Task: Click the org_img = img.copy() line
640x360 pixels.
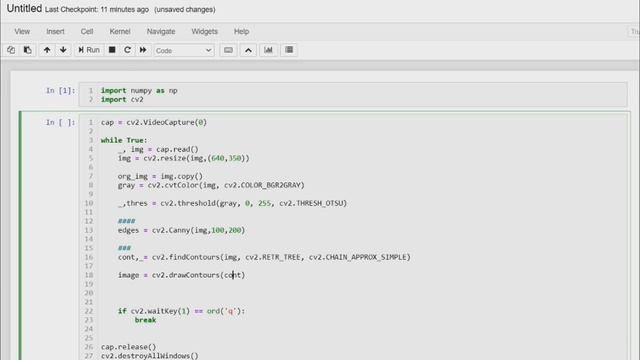Action: click(x=160, y=176)
